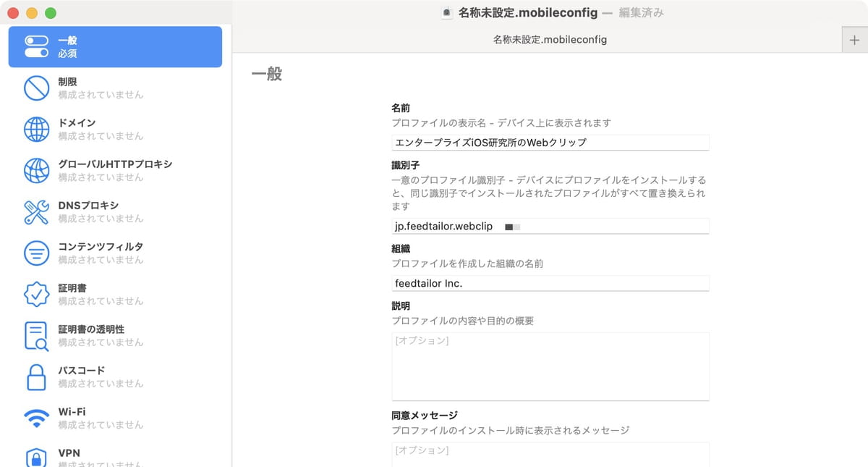Click inside the 説明 description text area
868x467 pixels.
coord(550,366)
